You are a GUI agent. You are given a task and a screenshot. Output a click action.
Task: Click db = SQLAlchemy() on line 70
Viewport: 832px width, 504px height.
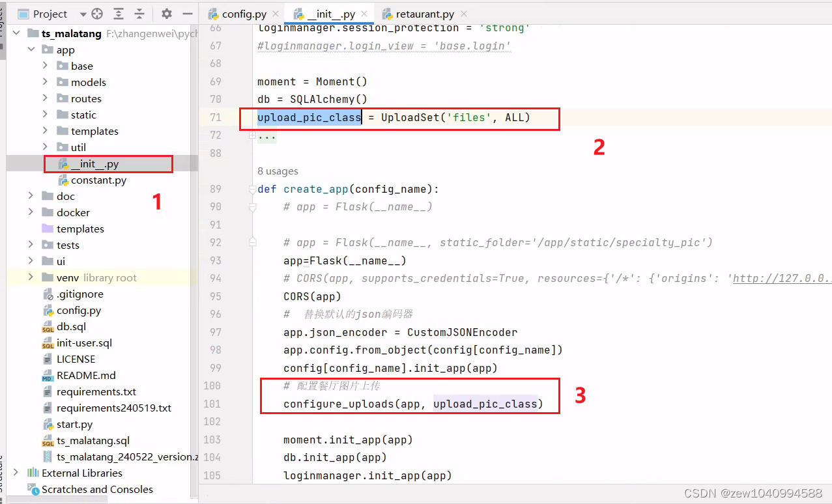(312, 100)
